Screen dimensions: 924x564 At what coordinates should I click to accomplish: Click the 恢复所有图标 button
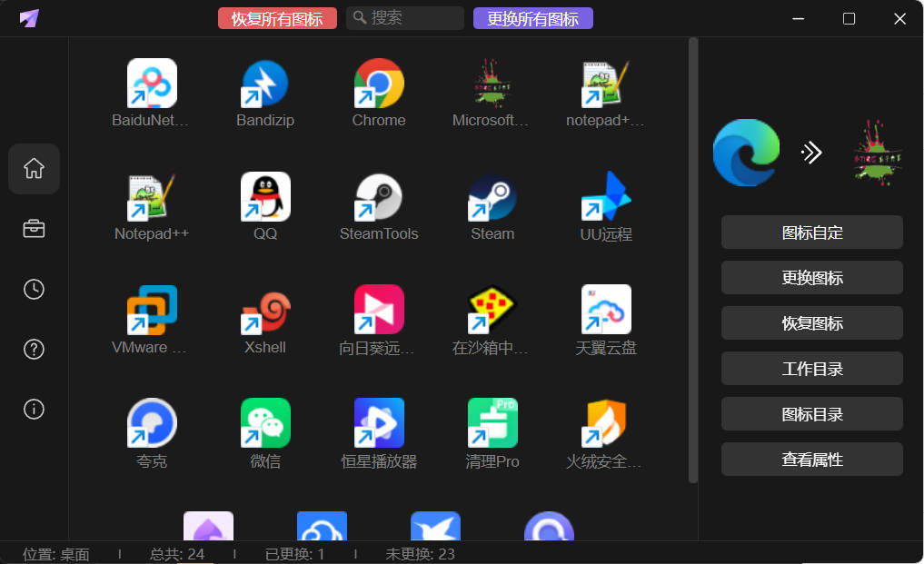point(277,17)
